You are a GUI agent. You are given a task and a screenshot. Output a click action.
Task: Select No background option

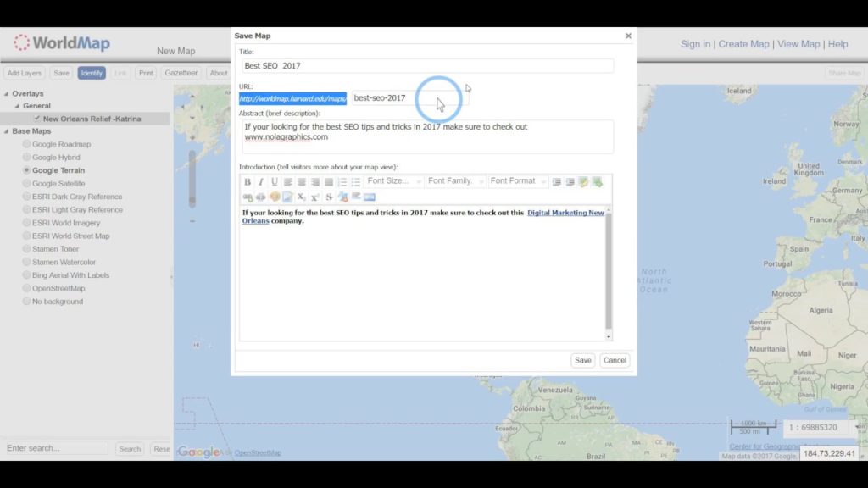point(26,302)
